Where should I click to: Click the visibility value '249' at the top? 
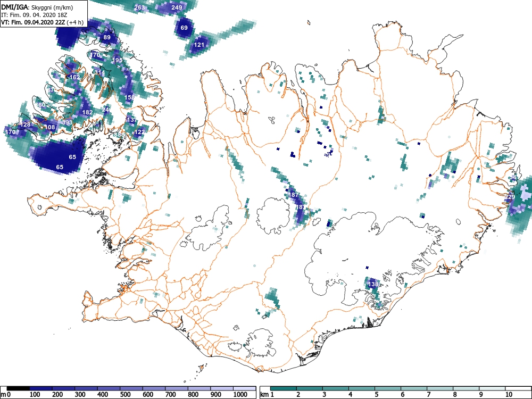coord(177,7)
